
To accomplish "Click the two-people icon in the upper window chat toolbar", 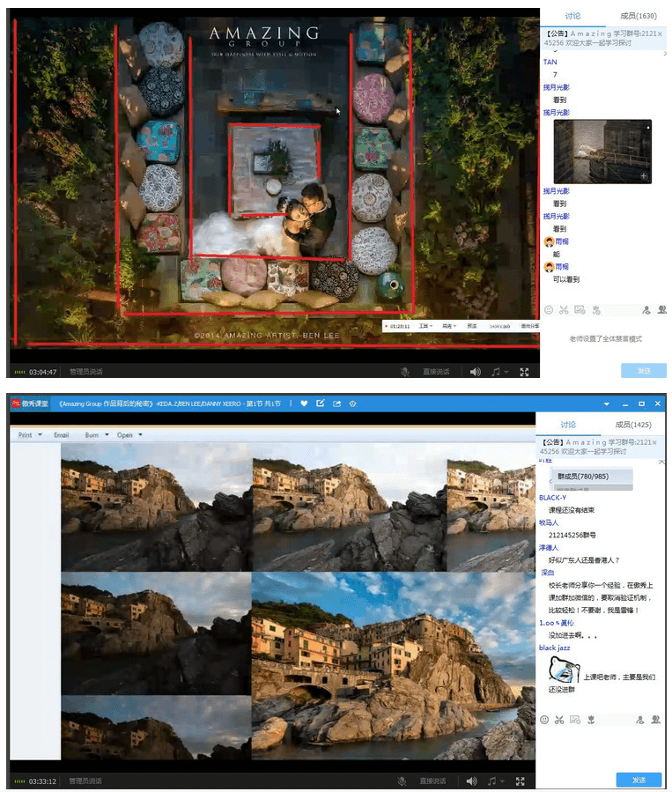I will (662, 310).
